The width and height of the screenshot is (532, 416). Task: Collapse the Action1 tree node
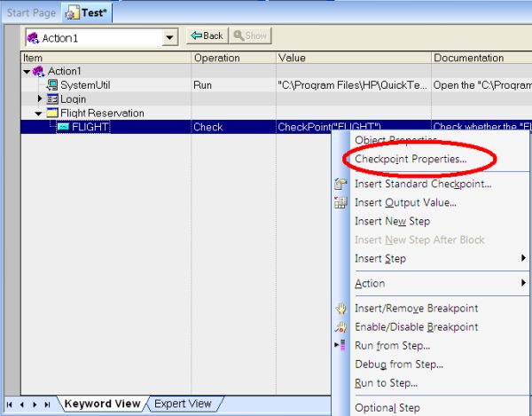point(27,72)
